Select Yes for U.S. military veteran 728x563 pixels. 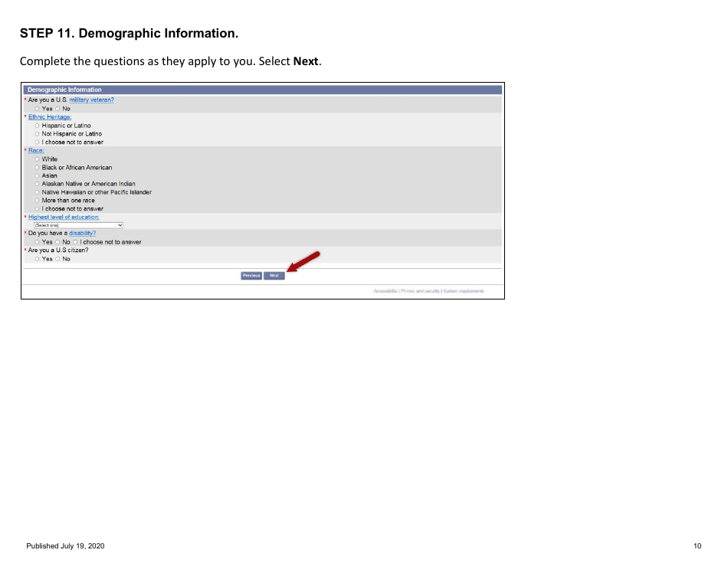pyautogui.click(x=37, y=108)
